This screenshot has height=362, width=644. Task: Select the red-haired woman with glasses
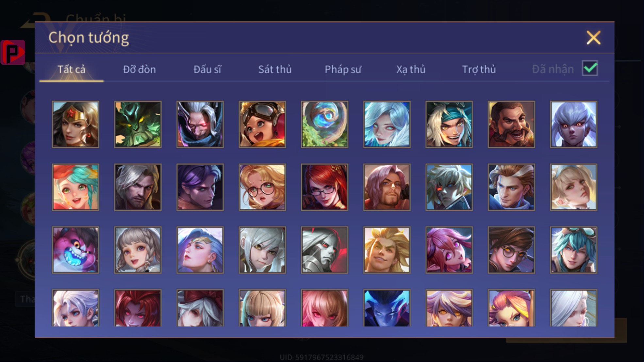pyautogui.click(x=324, y=187)
